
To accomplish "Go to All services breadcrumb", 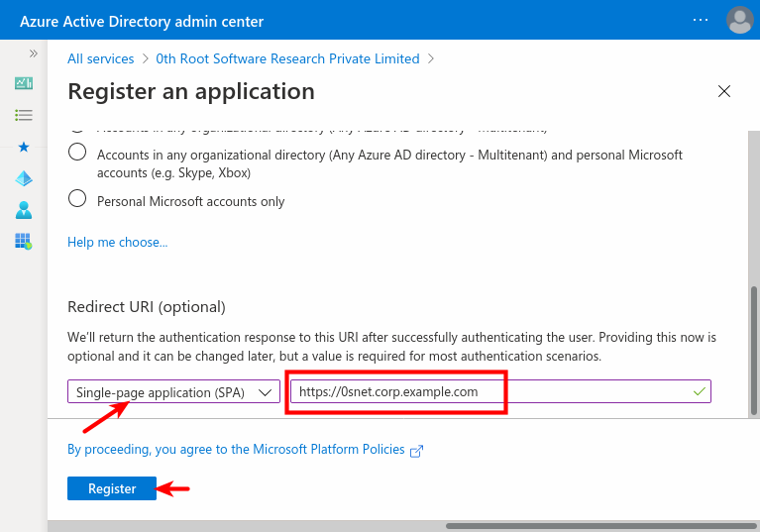I will pyautogui.click(x=100, y=58).
